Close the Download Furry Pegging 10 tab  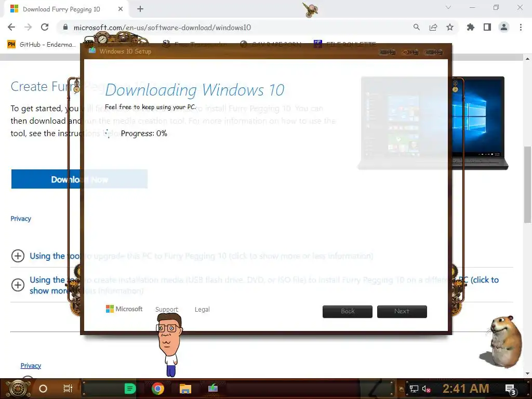(121, 9)
